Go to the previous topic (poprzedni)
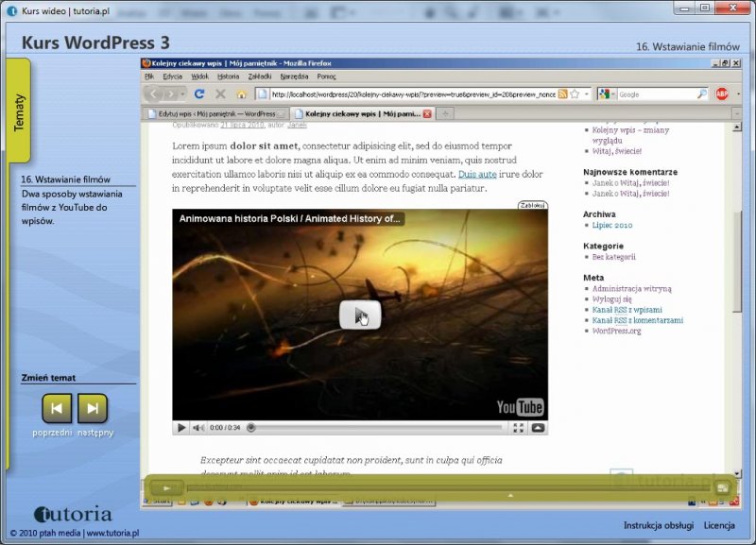Screen dimensions: 756x545 [57, 408]
